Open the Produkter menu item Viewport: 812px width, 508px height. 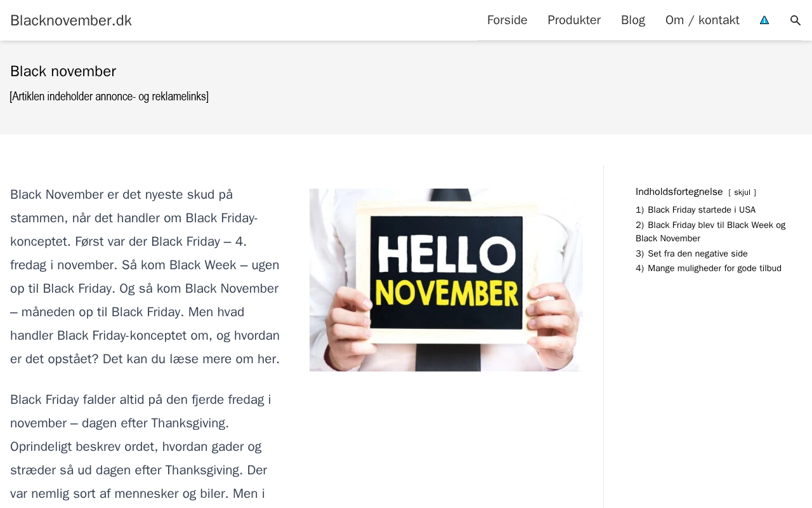pyautogui.click(x=573, y=20)
